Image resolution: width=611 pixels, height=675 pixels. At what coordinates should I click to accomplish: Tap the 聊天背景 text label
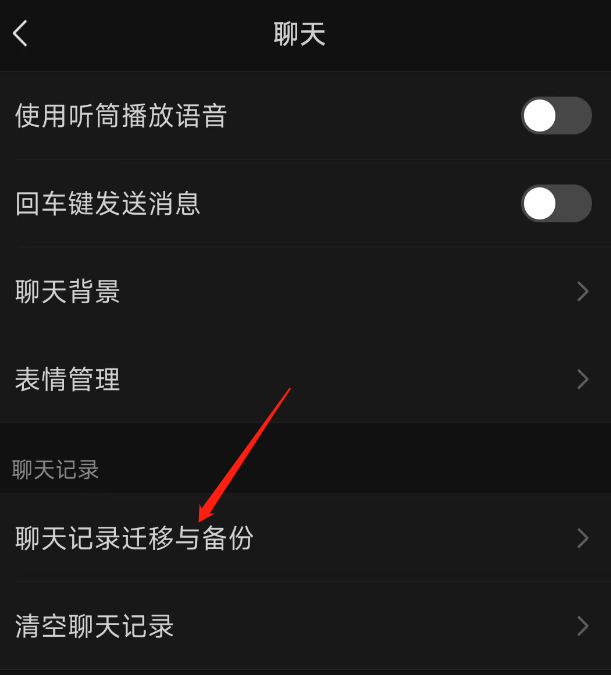point(68,291)
